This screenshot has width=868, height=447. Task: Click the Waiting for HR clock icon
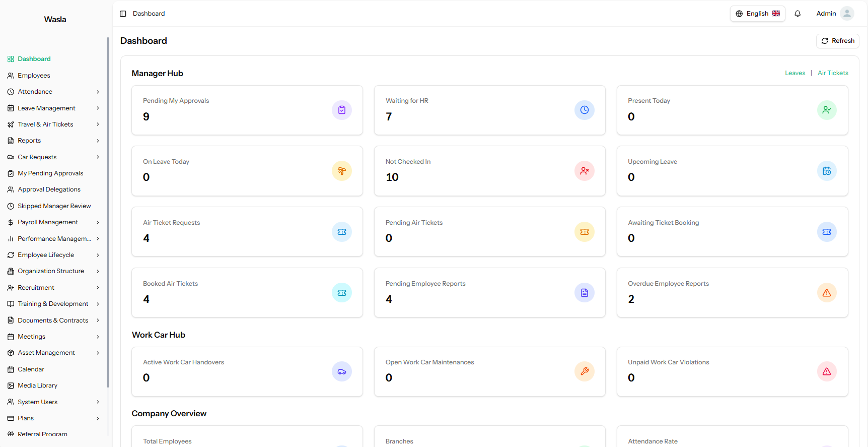pos(585,110)
